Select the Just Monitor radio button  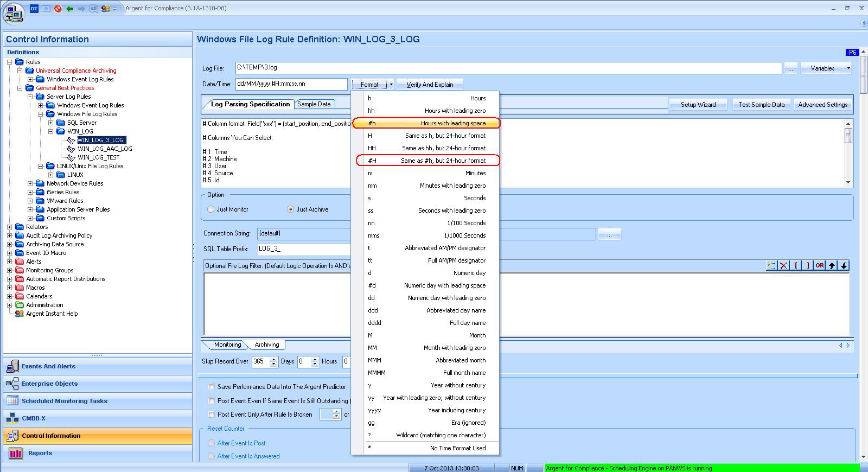click(x=211, y=209)
